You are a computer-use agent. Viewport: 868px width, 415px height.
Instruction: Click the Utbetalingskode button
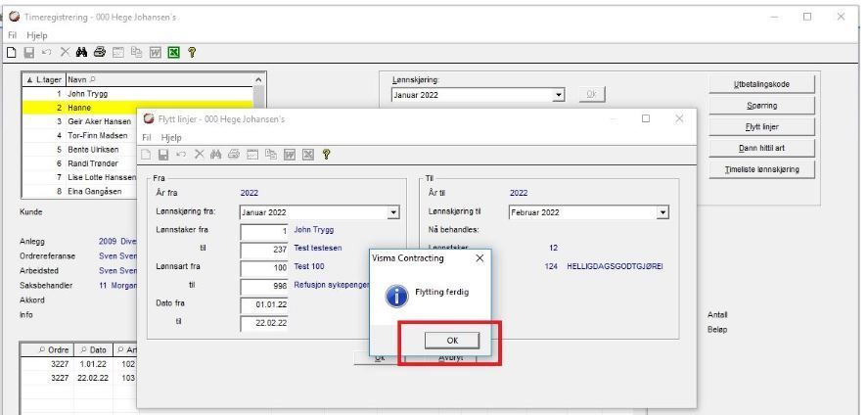pyautogui.click(x=761, y=84)
